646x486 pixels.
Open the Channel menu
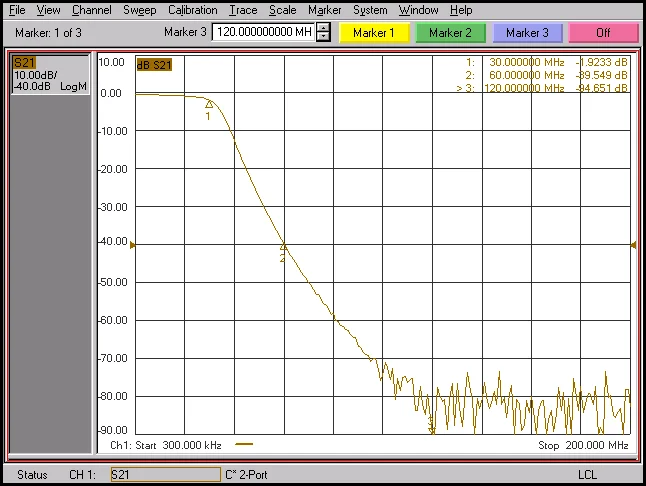[x=91, y=10]
